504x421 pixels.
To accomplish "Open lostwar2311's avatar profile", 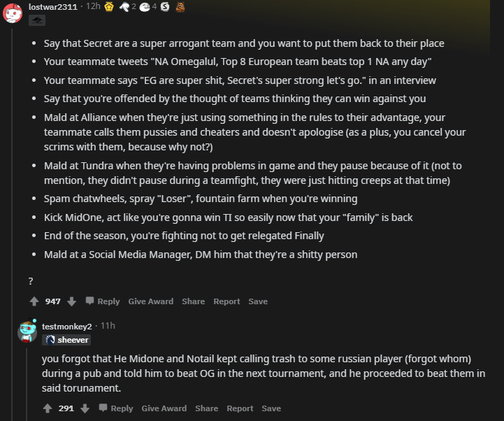I will pos(13,13).
